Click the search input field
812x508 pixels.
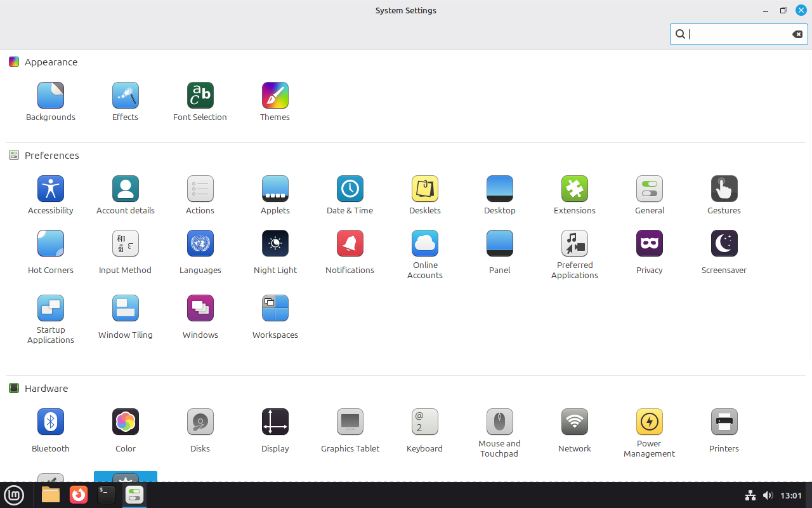point(736,34)
